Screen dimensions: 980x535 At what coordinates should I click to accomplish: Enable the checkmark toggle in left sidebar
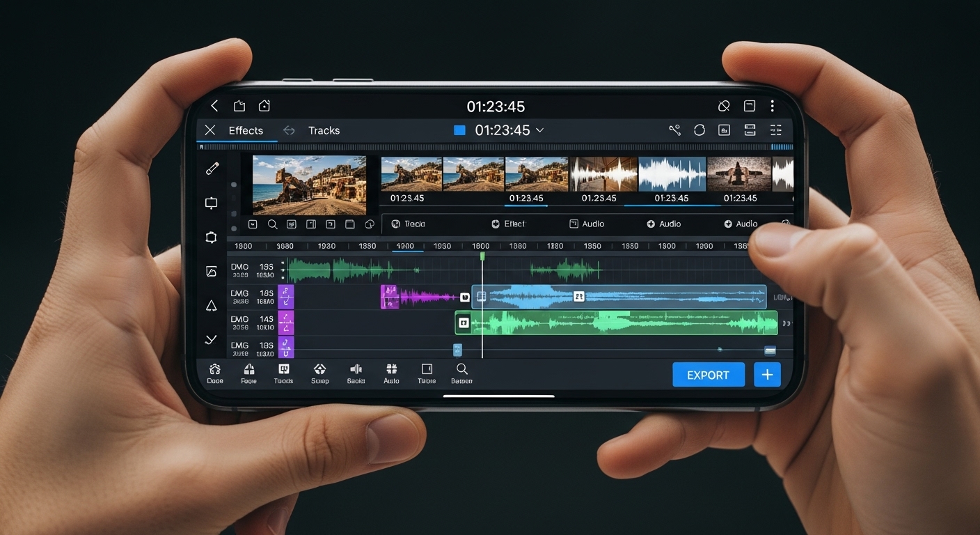(211, 339)
